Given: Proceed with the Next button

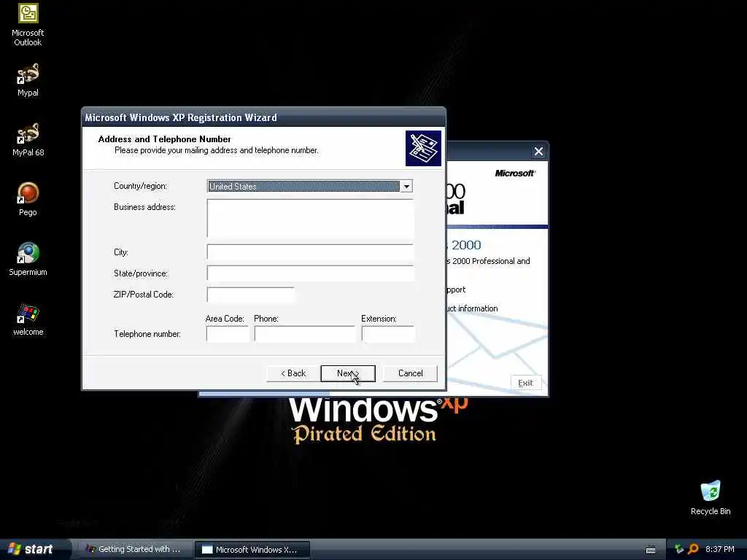Looking at the screenshot, I should 348,373.
